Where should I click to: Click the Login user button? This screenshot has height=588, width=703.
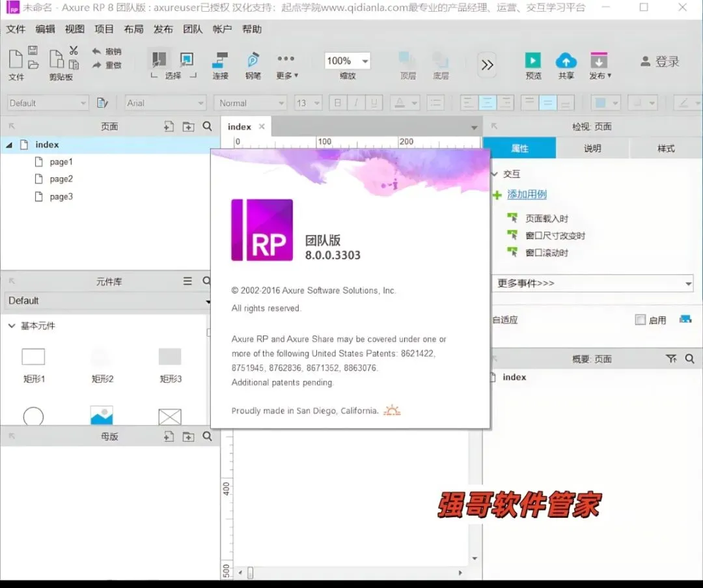659,61
